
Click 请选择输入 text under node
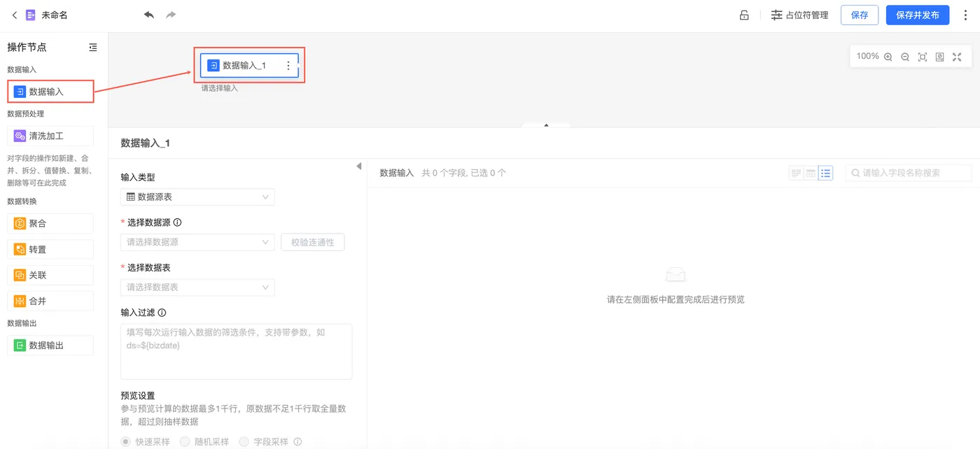pyautogui.click(x=220, y=88)
